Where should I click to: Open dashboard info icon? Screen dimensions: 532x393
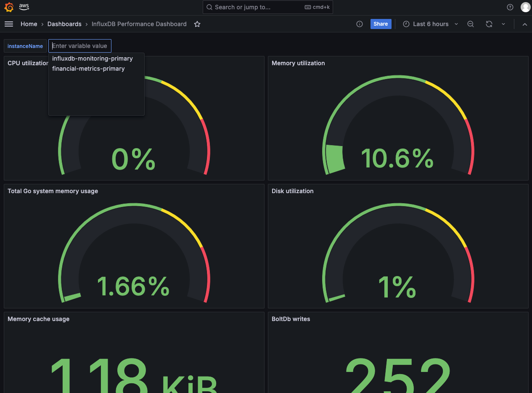coord(360,24)
